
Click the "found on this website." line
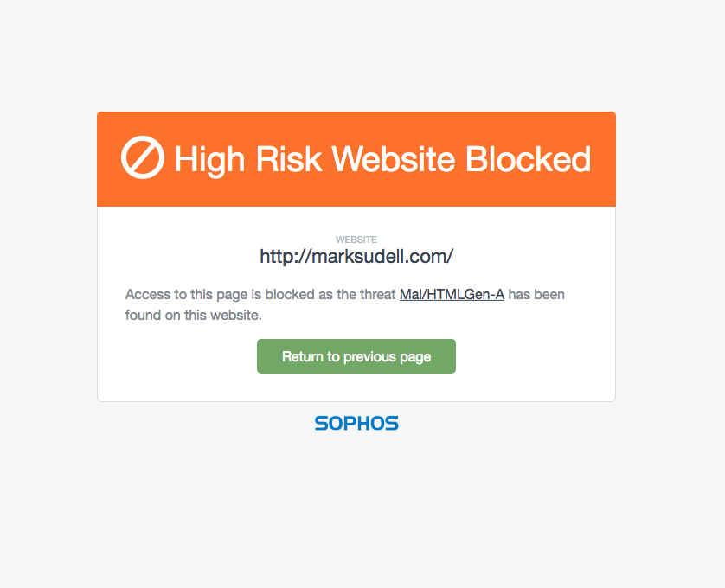[194, 316]
